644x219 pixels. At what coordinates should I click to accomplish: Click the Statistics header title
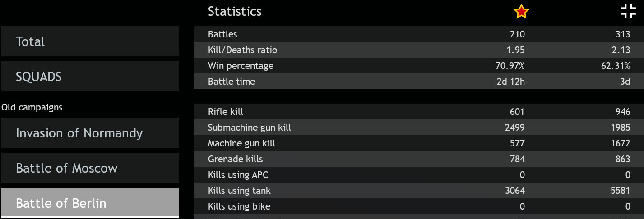[x=235, y=11]
